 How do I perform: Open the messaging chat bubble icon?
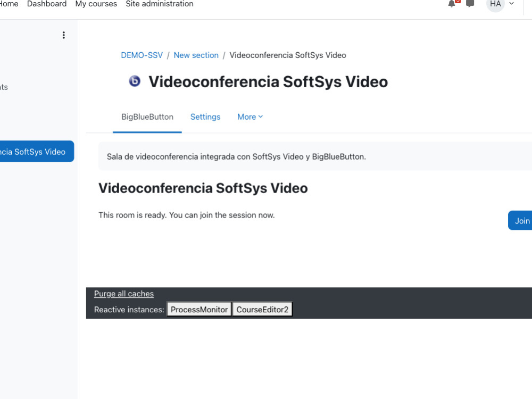[x=470, y=3]
